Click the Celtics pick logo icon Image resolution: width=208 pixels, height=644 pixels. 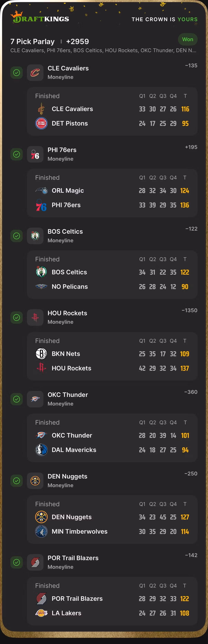[x=35, y=236]
